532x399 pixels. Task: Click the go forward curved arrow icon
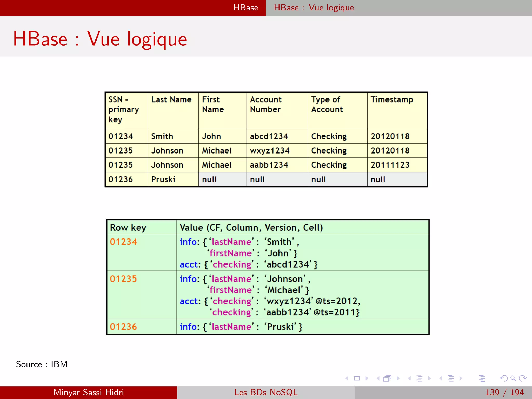(523, 378)
